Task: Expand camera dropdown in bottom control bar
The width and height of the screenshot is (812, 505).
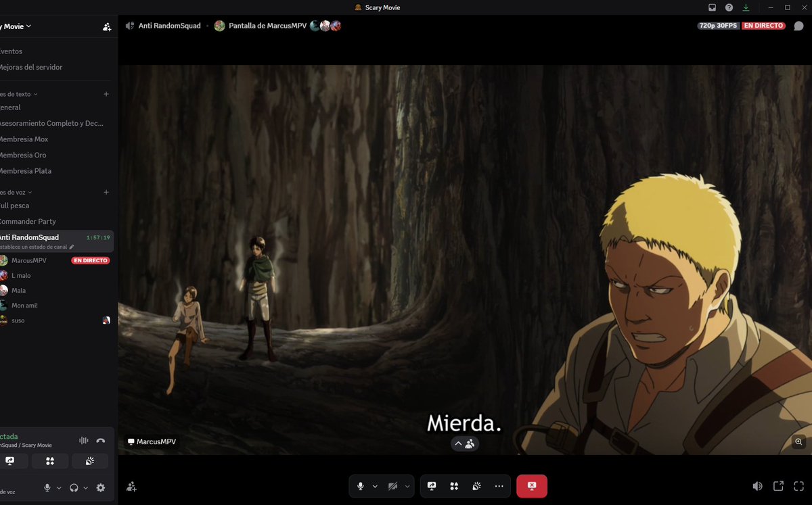Action: pyautogui.click(x=407, y=486)
